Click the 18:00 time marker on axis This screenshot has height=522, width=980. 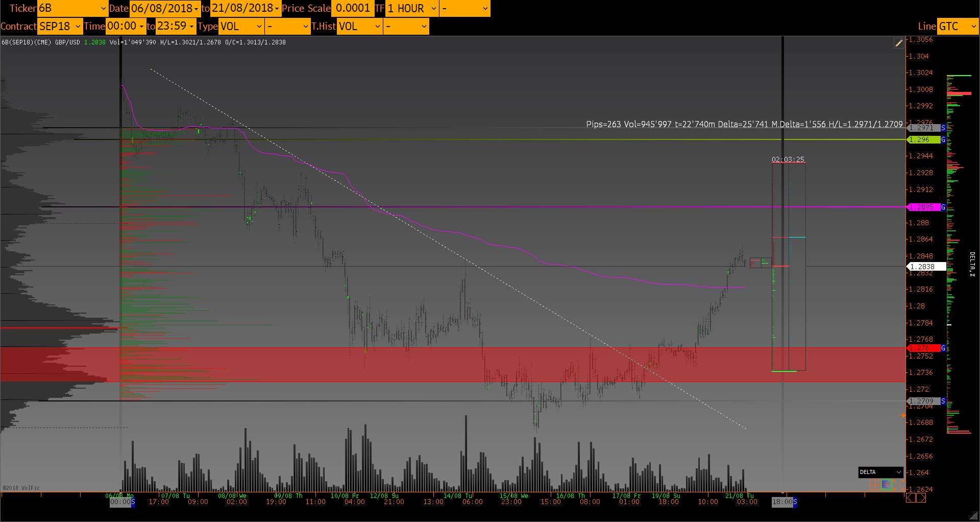[x=782, y=502]
